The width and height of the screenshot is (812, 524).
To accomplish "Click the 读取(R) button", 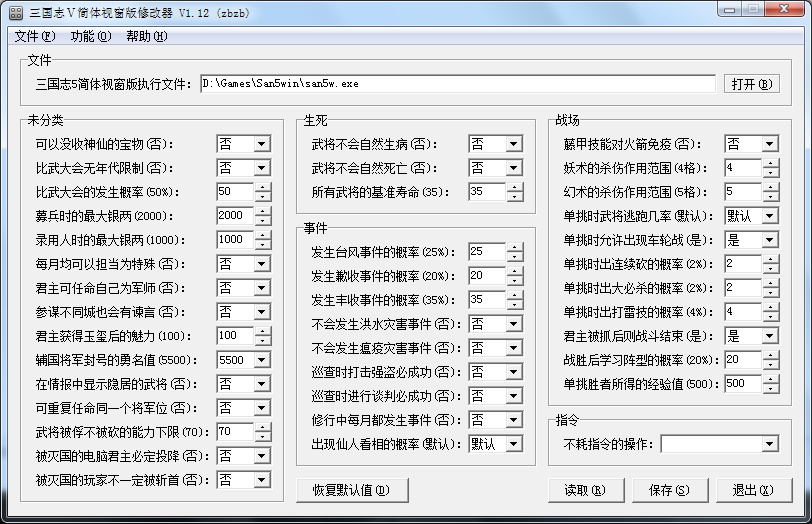I will point(584,490).
